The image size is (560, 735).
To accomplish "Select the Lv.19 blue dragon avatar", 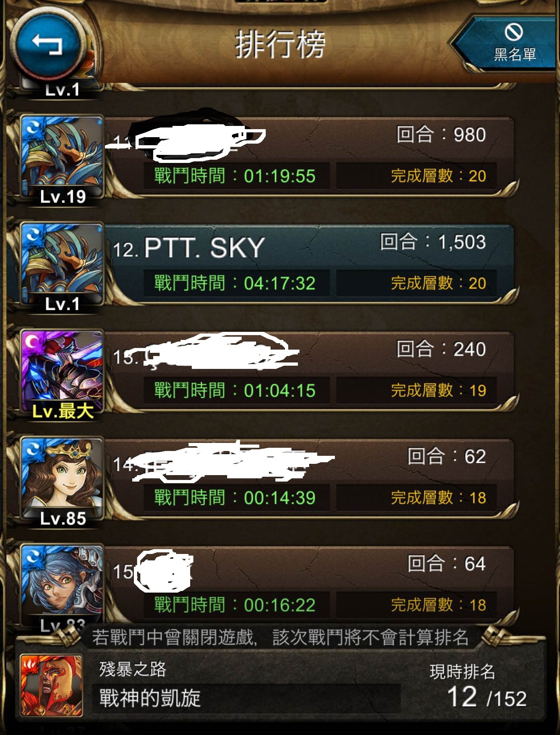I will (x=62, y=160).
